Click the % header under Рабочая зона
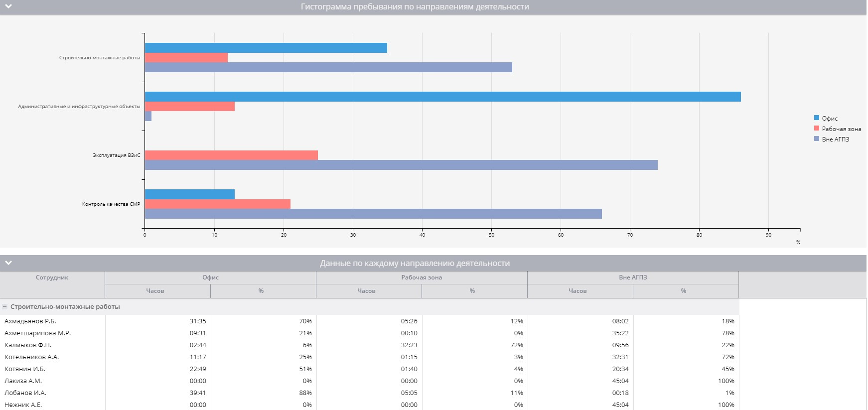This screenshot has width=868, height=410. pyautogui.click(x=472, y=291)
